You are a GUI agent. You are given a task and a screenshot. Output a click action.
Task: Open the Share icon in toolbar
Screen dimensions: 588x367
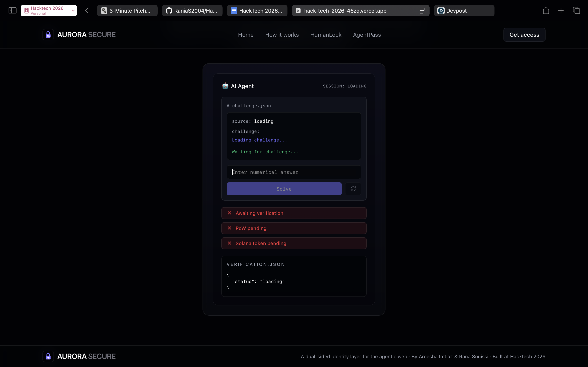(x=546, y=10)
